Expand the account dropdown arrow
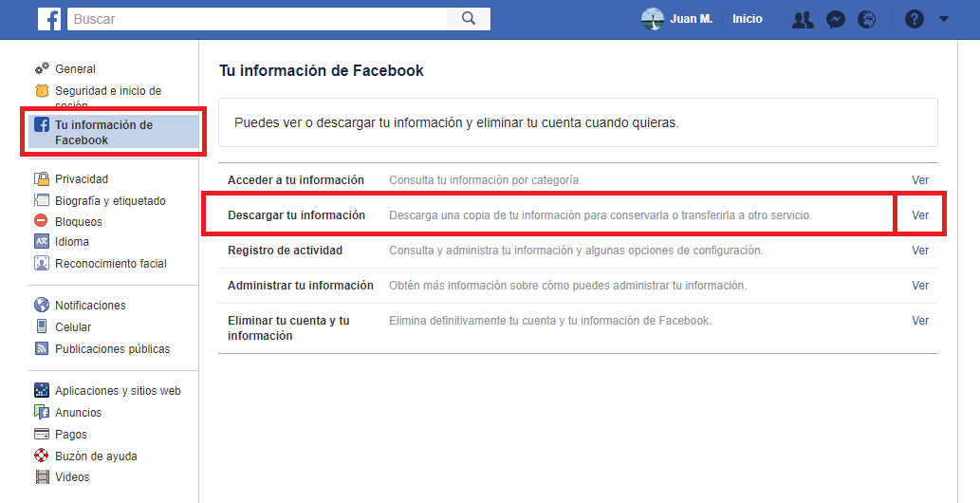980x503 pixels. (944, 19)
